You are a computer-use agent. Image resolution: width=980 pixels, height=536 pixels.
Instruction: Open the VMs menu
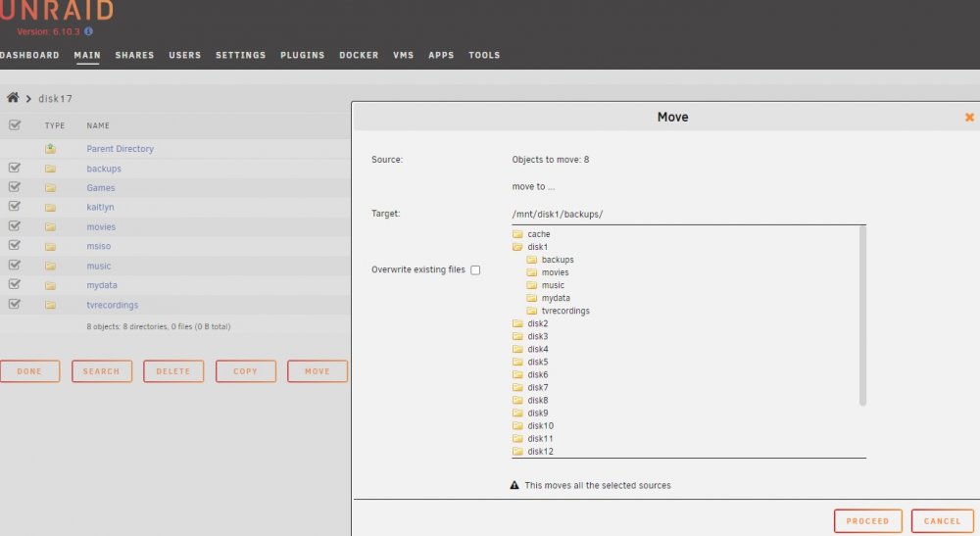(403, 55)
